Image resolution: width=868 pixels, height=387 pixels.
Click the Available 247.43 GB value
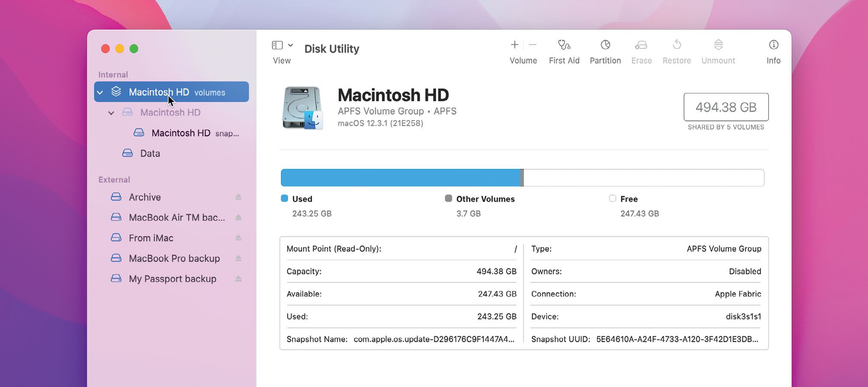point(497,294)
